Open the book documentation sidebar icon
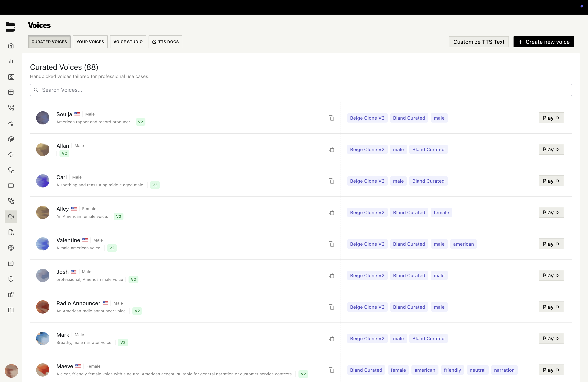This screenshot has width=588, height=382. (11, 310)
